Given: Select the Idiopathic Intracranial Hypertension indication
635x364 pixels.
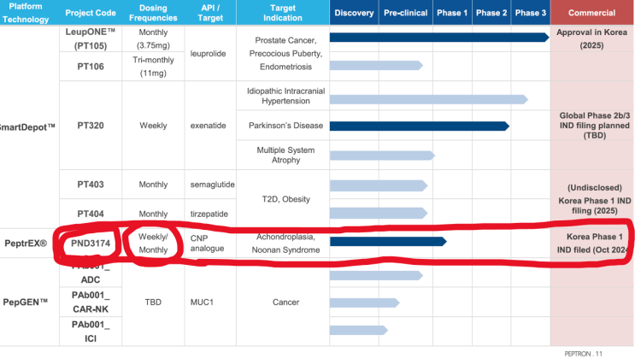Looking at the screenshot, I should (x=285, y=96).
